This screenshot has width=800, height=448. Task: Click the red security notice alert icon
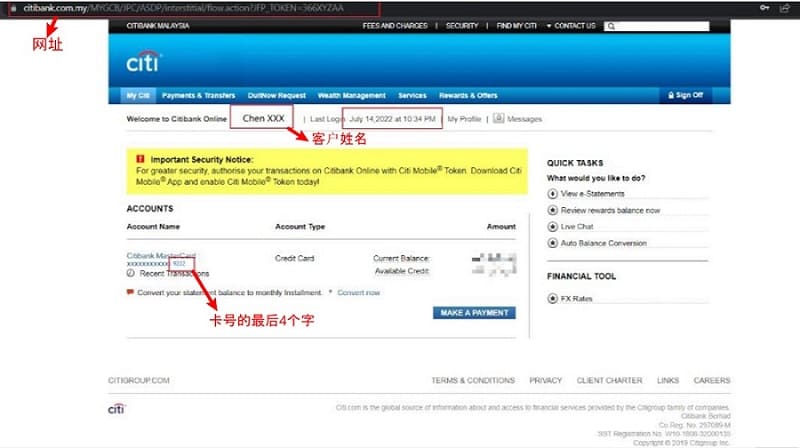click(140, 159)
